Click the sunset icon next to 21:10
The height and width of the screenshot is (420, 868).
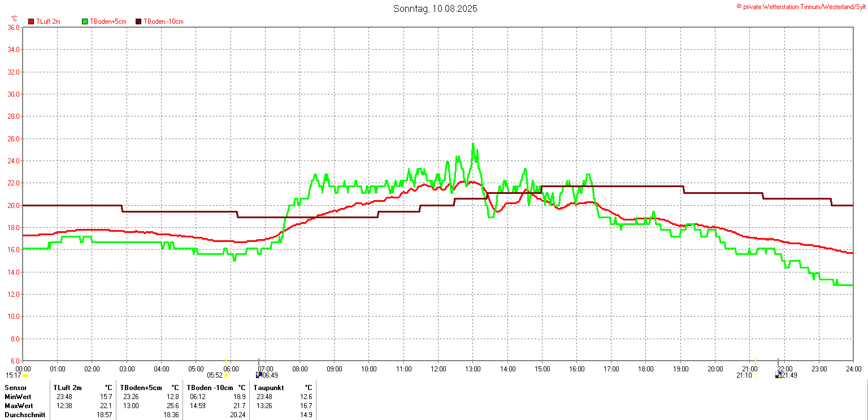tap(755, 375)
